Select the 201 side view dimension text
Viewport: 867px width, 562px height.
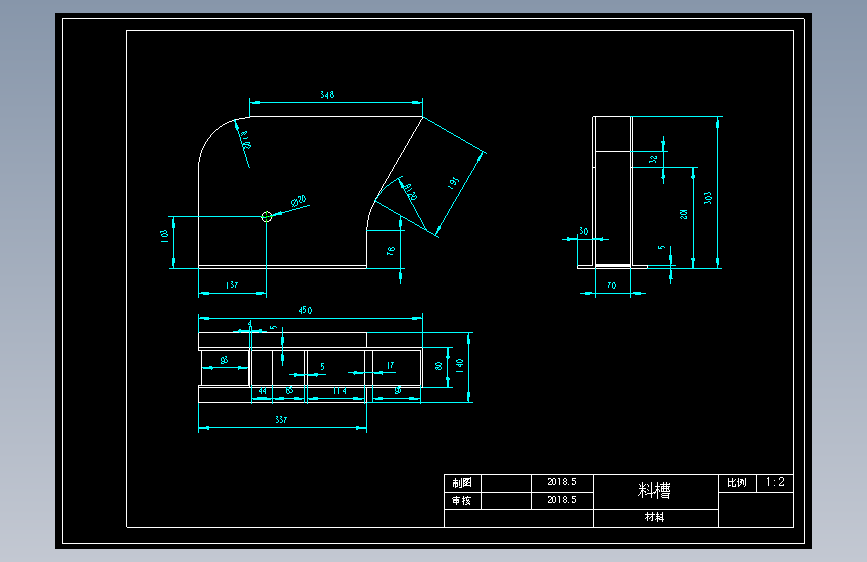(683, 214)
